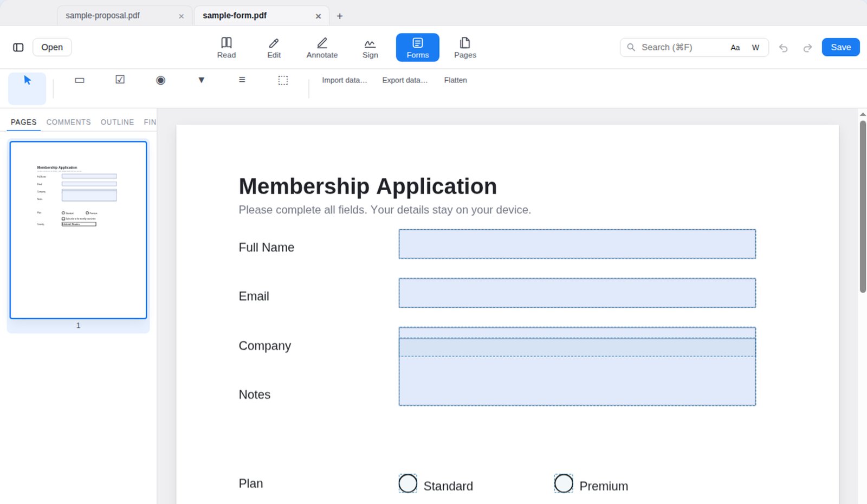Toggle the match case Aa option
This screenshot has width=867, height=504.
pos(735,48)
